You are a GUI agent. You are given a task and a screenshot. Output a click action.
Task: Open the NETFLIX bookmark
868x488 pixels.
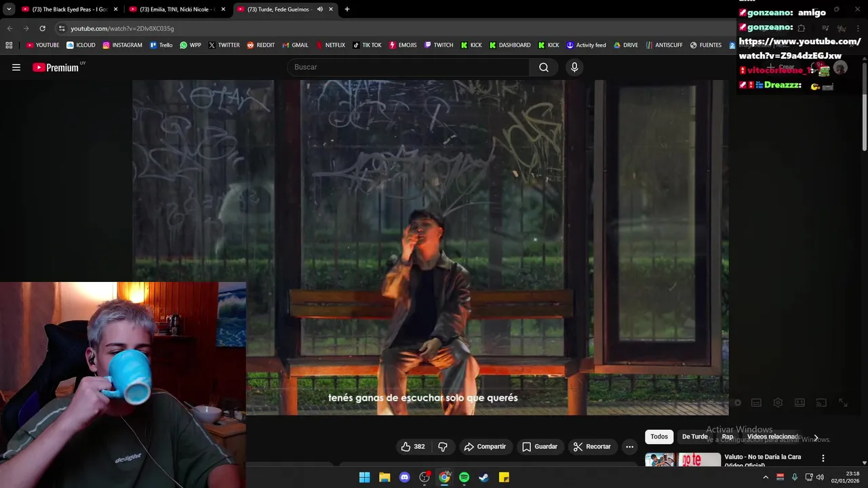(330, 45)
